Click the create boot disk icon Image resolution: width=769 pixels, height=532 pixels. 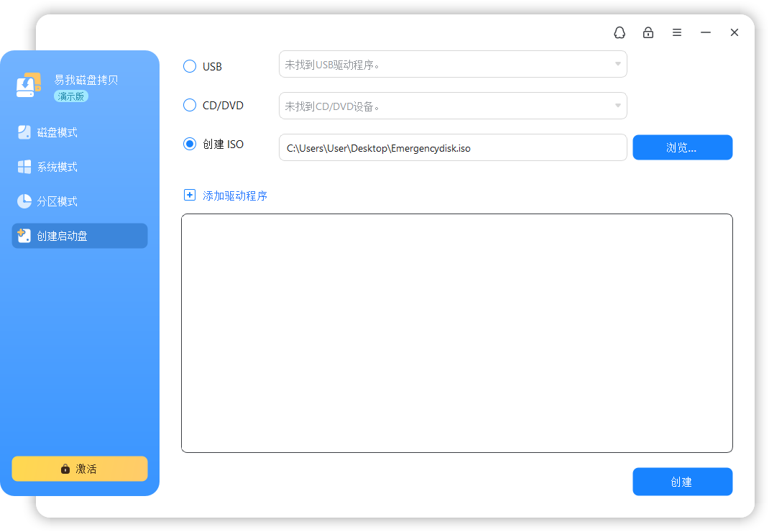(x=24, y=236)
